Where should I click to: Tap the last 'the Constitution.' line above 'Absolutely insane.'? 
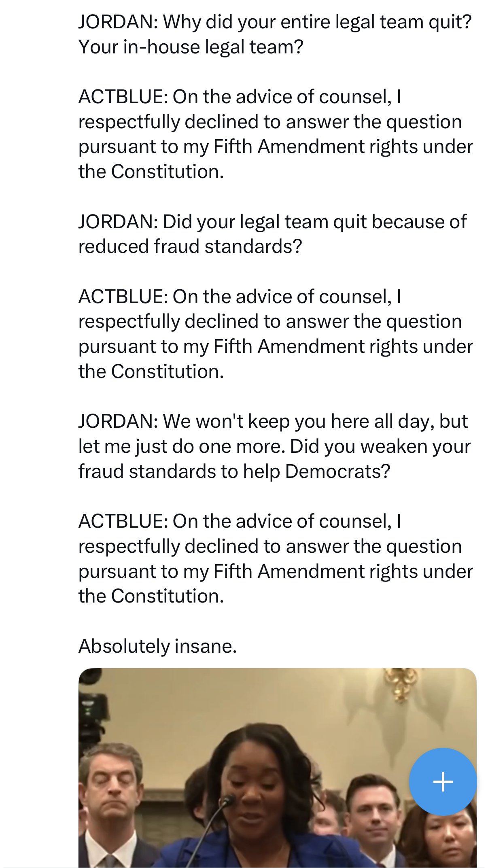coord(151,596)
